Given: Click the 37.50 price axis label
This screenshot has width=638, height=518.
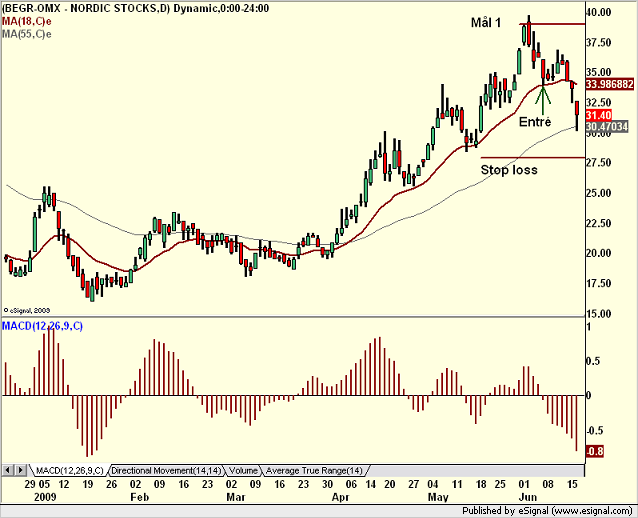Looking at the screenshot, I should (x=599, y=42).
